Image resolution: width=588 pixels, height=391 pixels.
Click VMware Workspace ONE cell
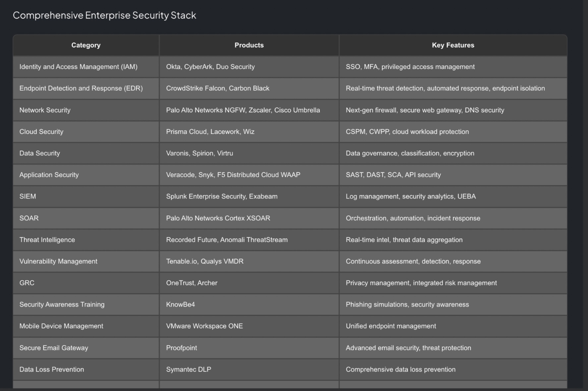pos(249,326)
